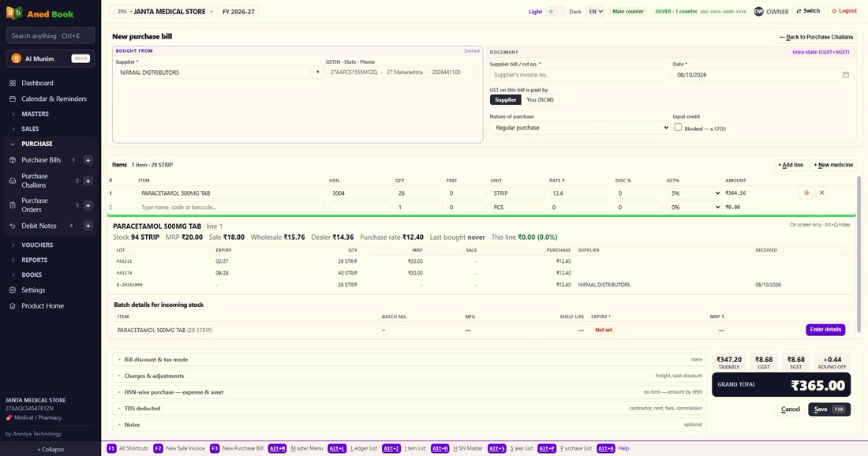
Task: Toggle the Light/Dark theme switch
Action: [556, 11]
